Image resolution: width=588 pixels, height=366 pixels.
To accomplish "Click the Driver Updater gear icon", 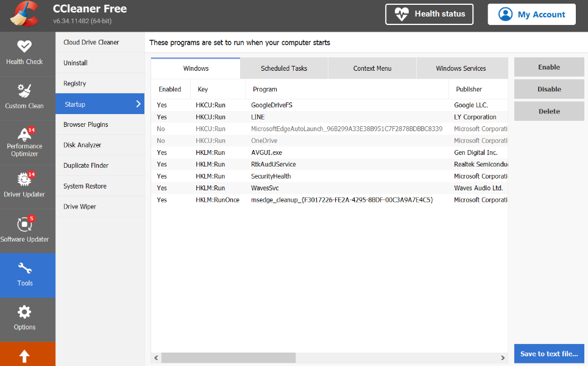I will (24, 179).
